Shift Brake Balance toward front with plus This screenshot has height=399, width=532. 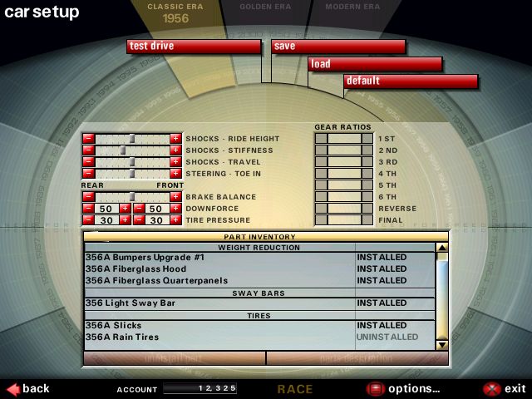pyautogui.click(x=175, y=197)
